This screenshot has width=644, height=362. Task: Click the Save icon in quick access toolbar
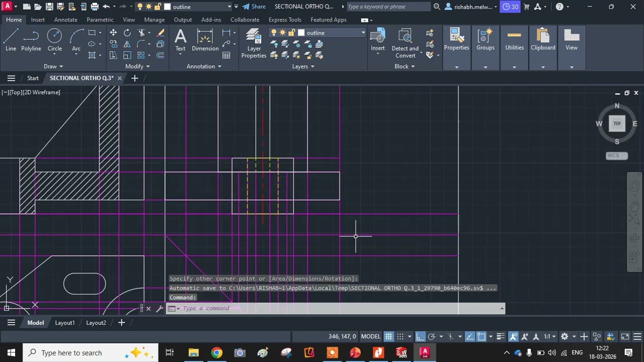(49, 7)
